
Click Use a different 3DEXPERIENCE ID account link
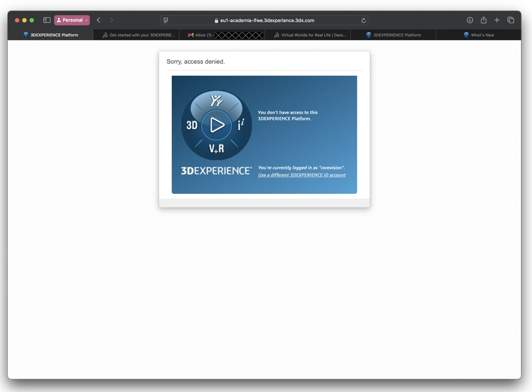301,175
